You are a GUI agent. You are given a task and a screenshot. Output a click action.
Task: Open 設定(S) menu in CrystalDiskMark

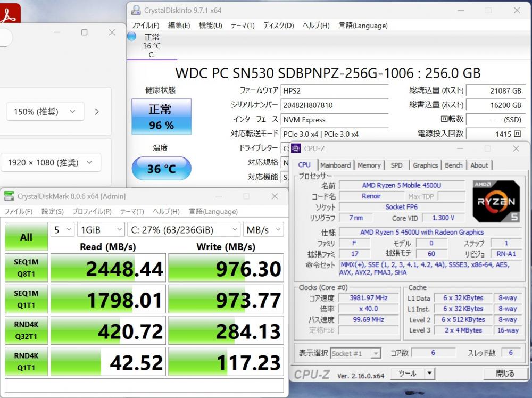(x=53, y=211)
